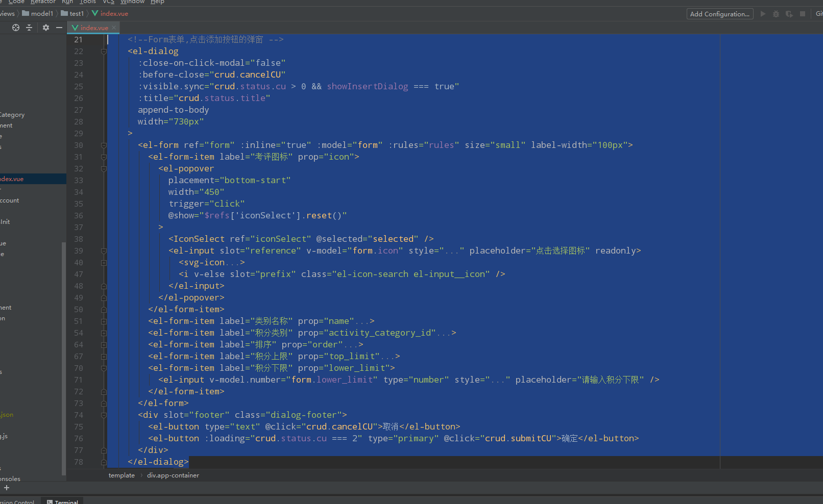The image size is (823, 504).
Task: Click the Run play icon in toolbar
Action: point(763,14)
